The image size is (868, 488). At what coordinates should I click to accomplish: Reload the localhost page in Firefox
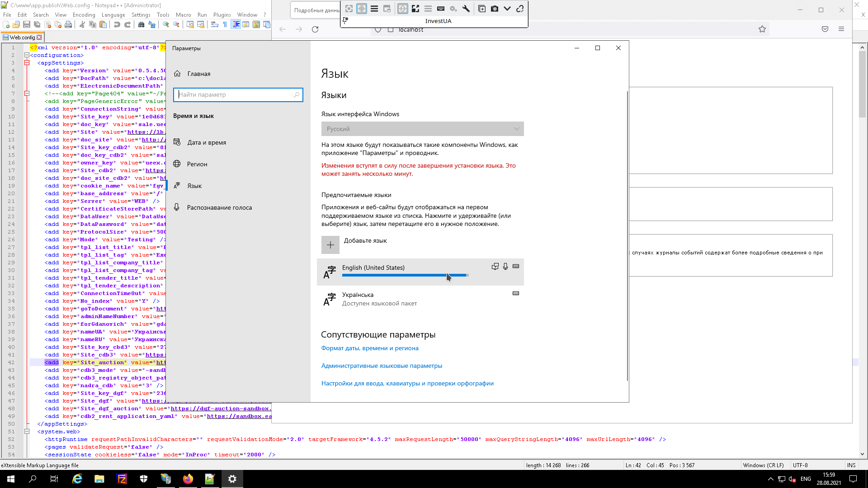pyautogui.click(x=315, y=29)
